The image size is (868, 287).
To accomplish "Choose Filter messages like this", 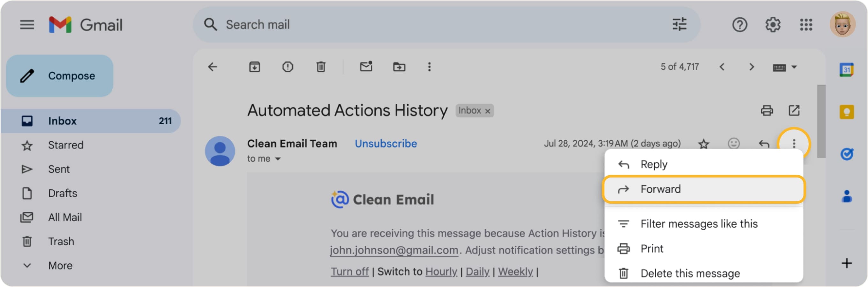I will [x=699, y=223].
